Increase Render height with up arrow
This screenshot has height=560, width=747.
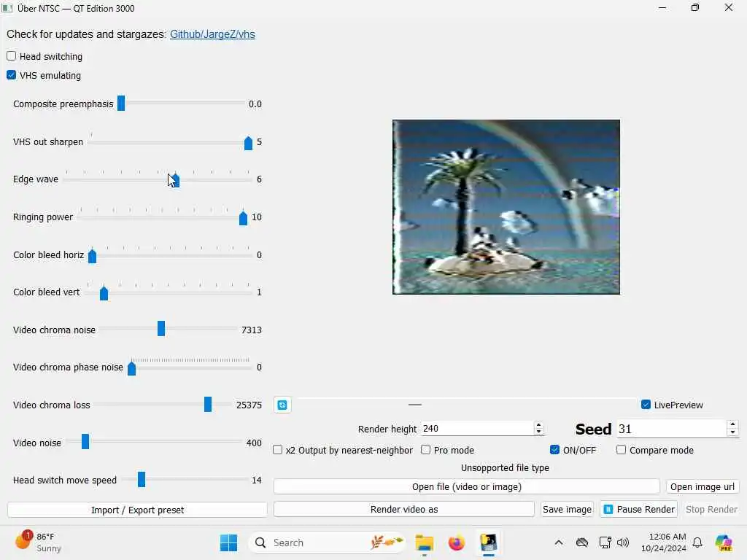[539, 425]
